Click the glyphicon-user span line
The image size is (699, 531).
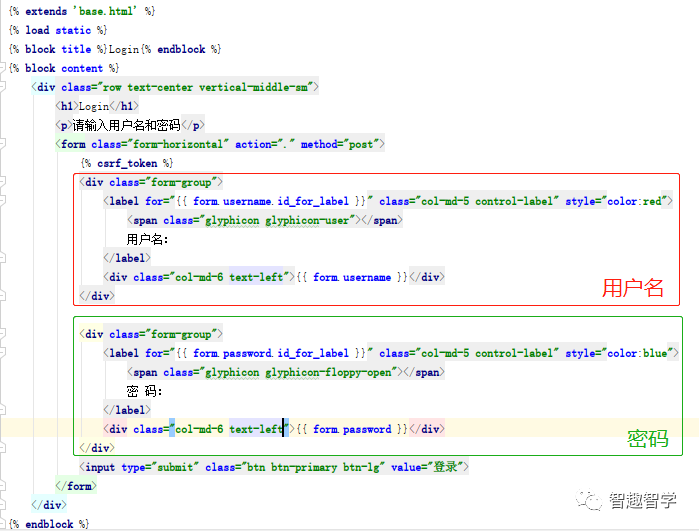click(x=265, y=220)
